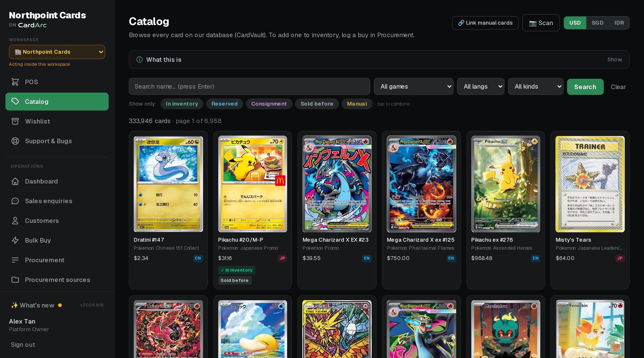Click the info icon beside What this is
Screen dimensions: 644x358
click(140, 60)
